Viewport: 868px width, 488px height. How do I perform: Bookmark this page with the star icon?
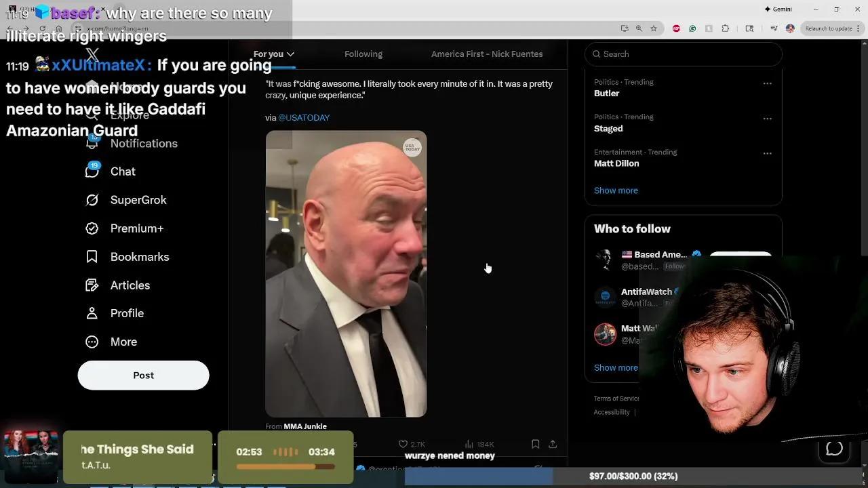[654, 28]
